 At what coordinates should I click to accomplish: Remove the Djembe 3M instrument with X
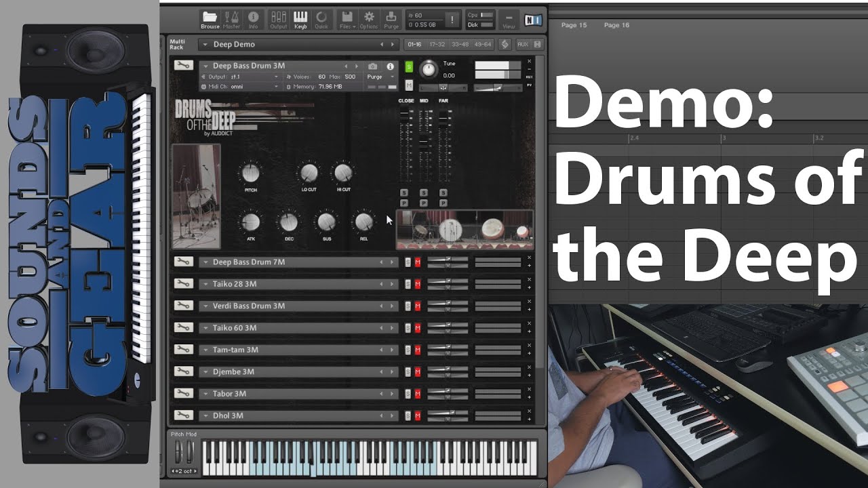530,367
